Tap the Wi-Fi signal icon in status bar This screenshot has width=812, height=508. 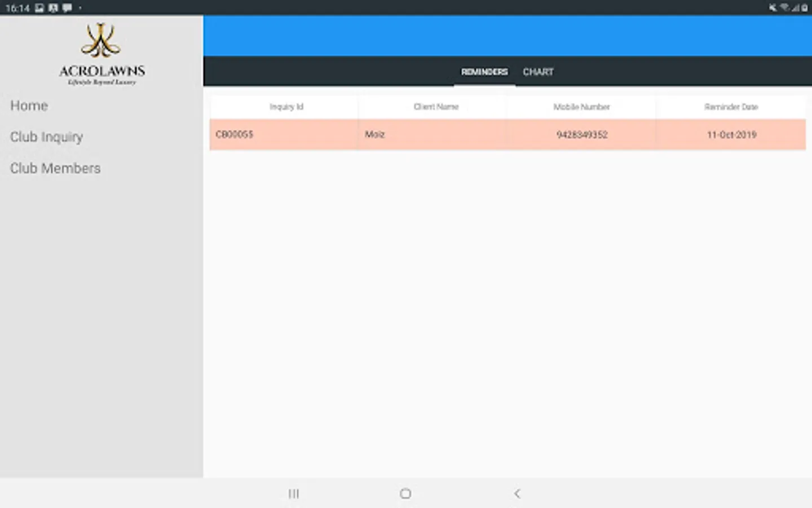click(x=784, y=8)
